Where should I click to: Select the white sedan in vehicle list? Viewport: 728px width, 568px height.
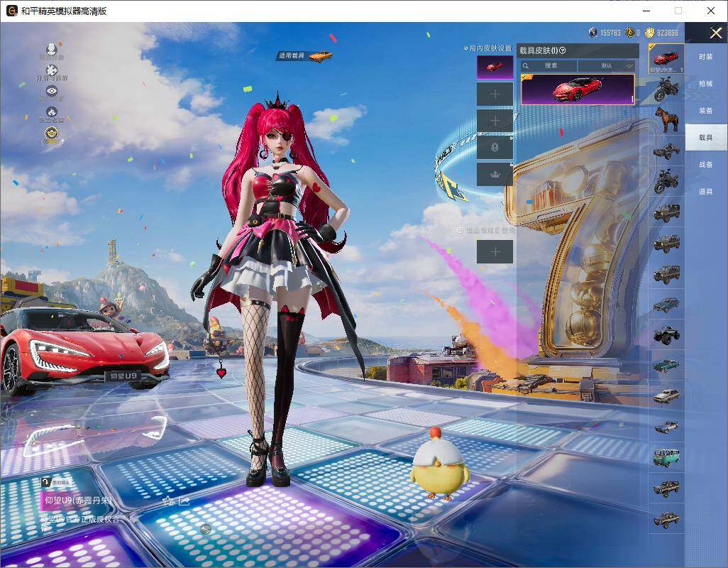pos(667,395)
